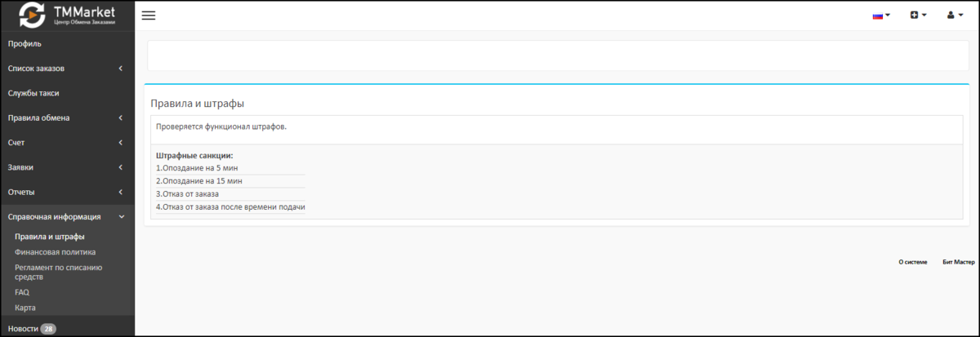Open Регламент по списанию средств

coord(58,272)
